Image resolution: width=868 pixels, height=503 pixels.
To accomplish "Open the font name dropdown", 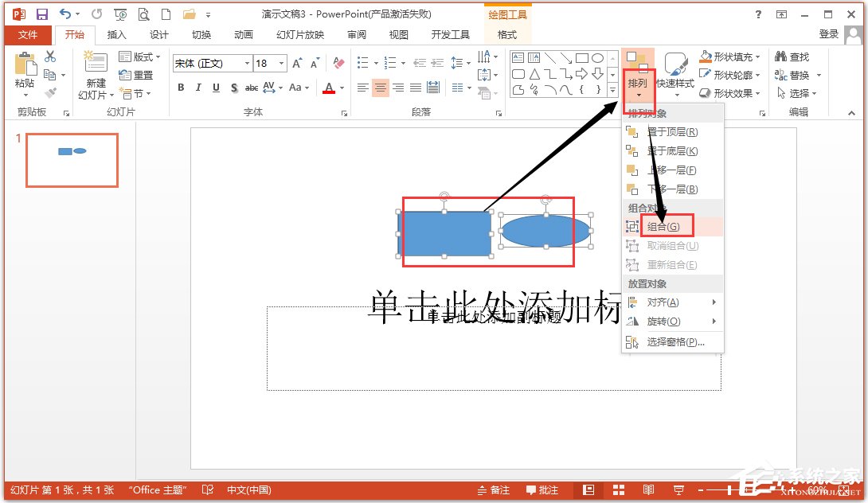I will point(247,64).
